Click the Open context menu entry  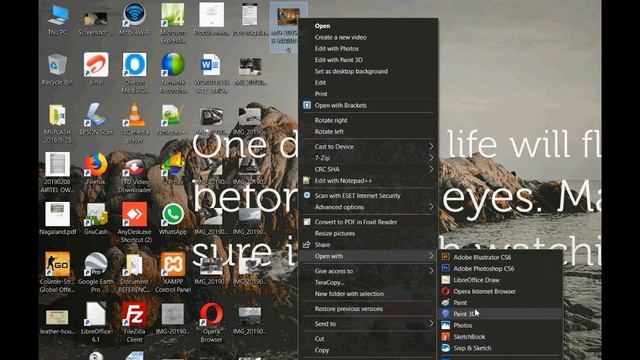point(369,26)
